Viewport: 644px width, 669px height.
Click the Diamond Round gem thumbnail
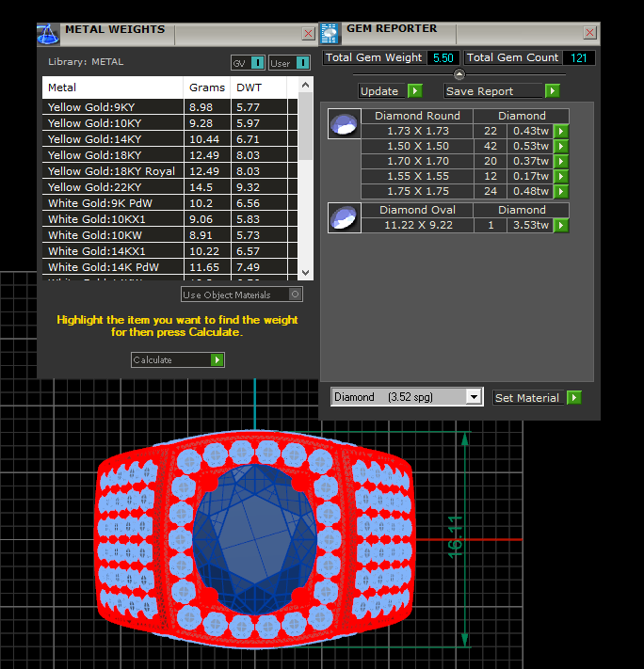click(344, 123)
